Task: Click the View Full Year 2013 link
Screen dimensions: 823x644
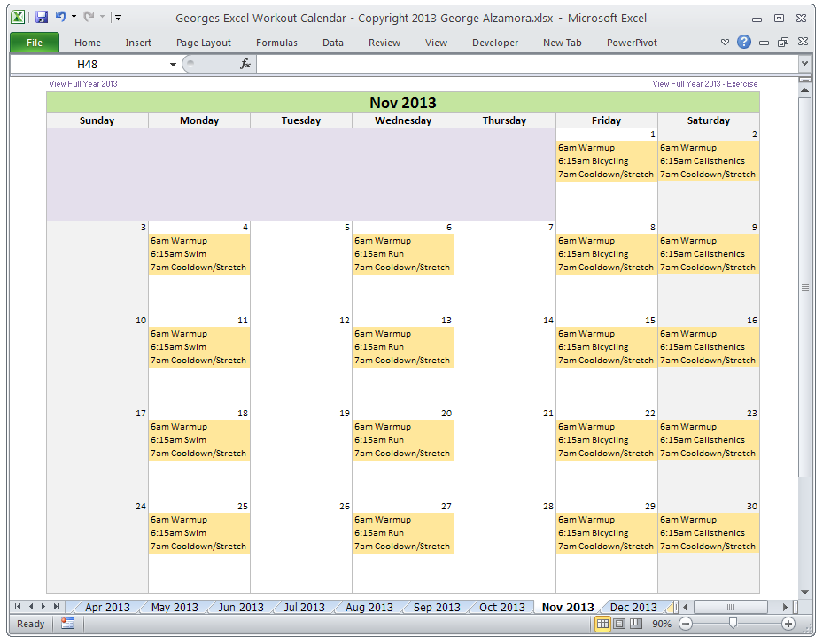Action: [83, 84]
